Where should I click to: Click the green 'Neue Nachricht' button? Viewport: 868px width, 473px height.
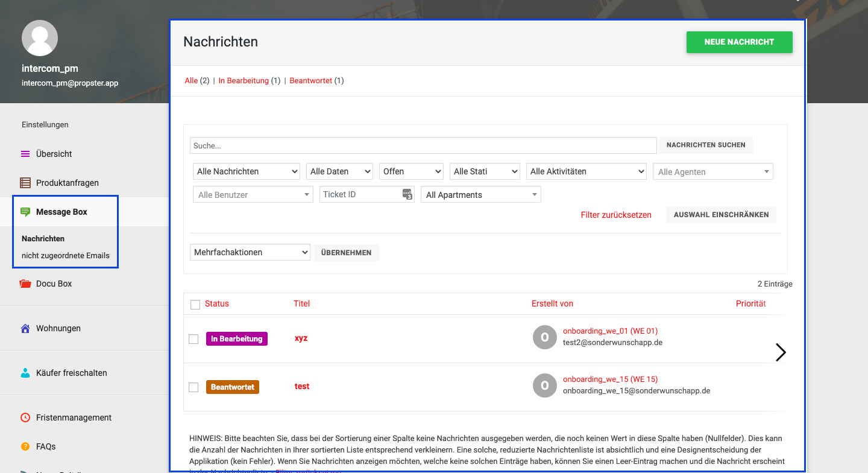click(x=739, y=42)
